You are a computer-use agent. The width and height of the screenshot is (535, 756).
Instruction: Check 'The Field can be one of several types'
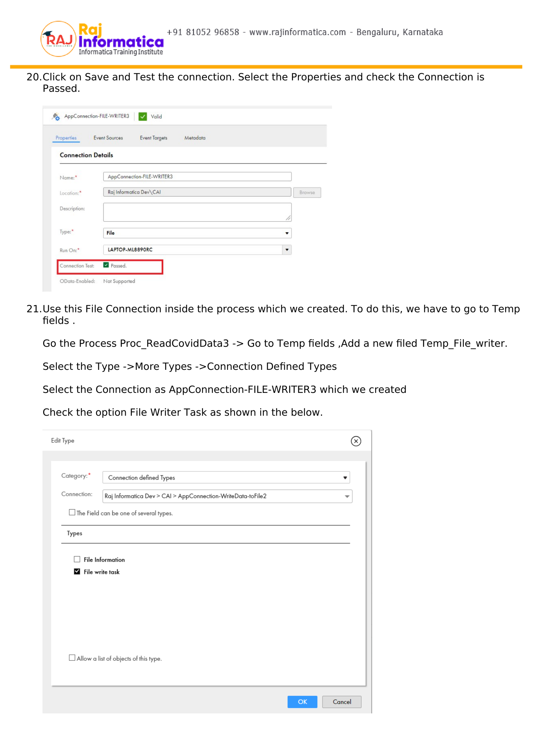click(x=72, y=512)
